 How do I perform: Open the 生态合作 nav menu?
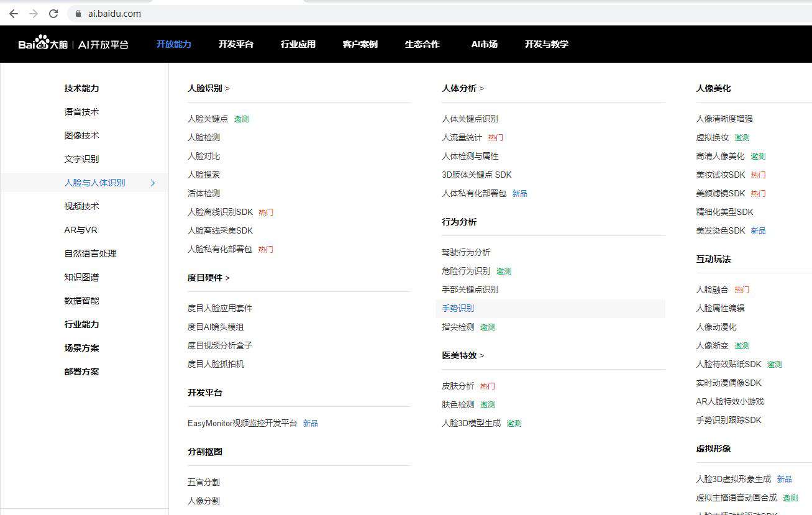point(422,44)
